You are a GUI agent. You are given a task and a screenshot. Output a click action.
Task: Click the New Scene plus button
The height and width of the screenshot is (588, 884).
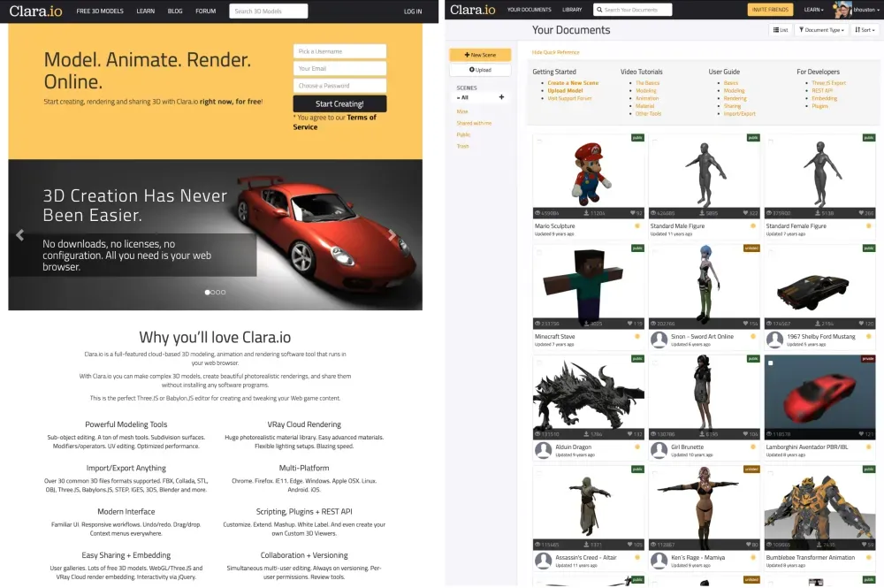pos(480,54)
